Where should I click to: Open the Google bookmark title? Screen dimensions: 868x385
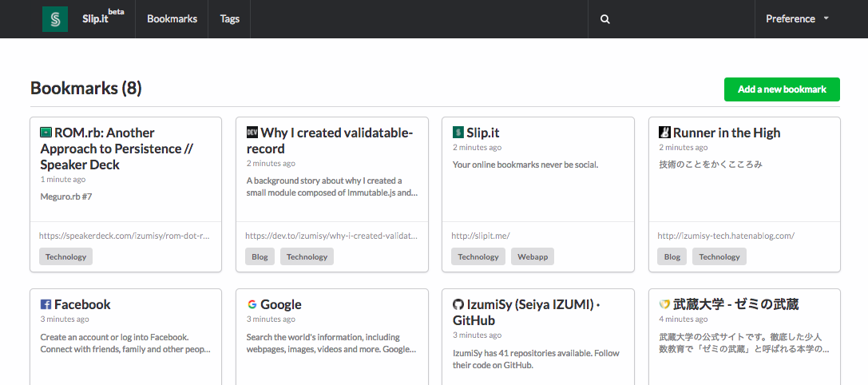pos(280,304)
